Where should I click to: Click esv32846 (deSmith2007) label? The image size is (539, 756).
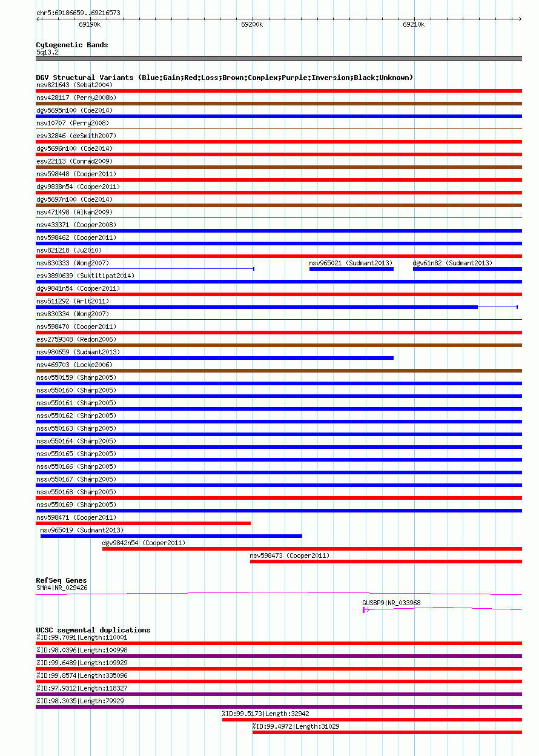point(76,136)
